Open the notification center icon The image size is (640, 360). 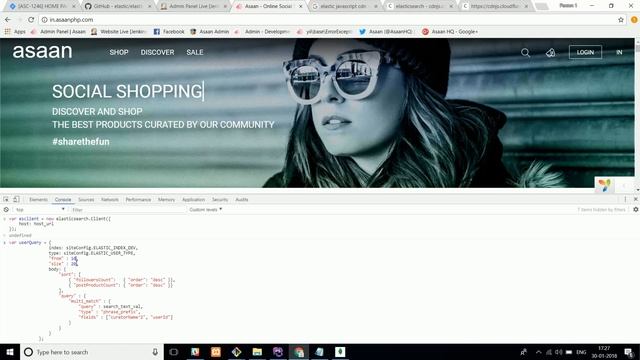[x=629, y=352]
